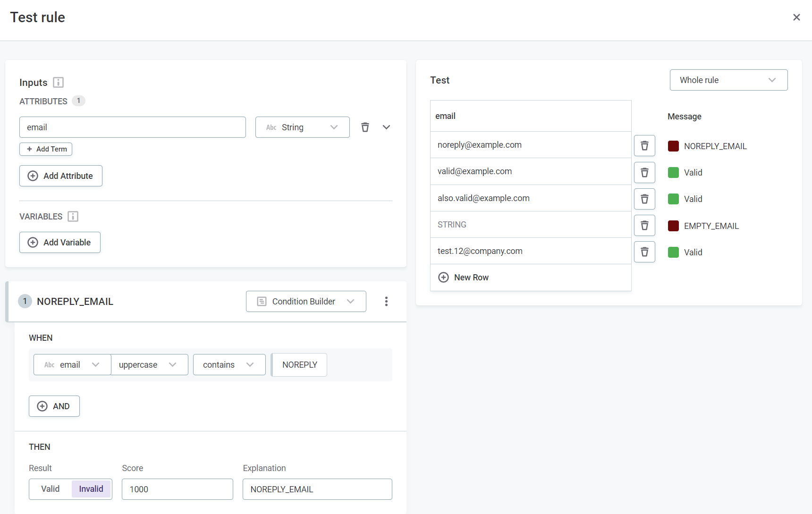Open the NOREPLY_EMAIL rule three-dot menu

click(386, 302)
